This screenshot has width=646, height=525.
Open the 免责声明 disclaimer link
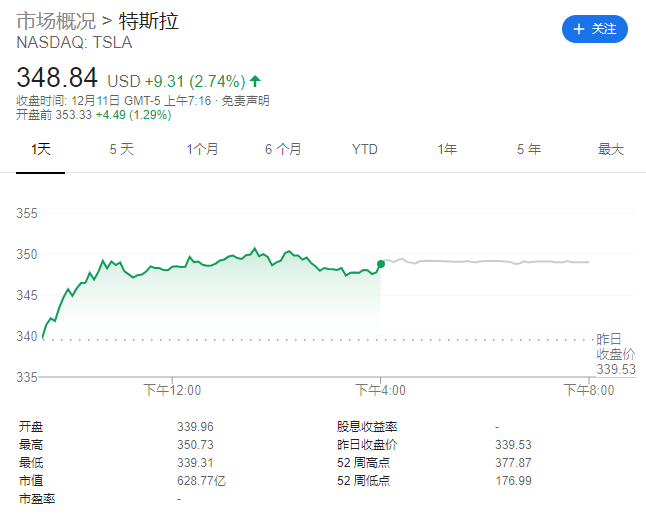(246, 101)
